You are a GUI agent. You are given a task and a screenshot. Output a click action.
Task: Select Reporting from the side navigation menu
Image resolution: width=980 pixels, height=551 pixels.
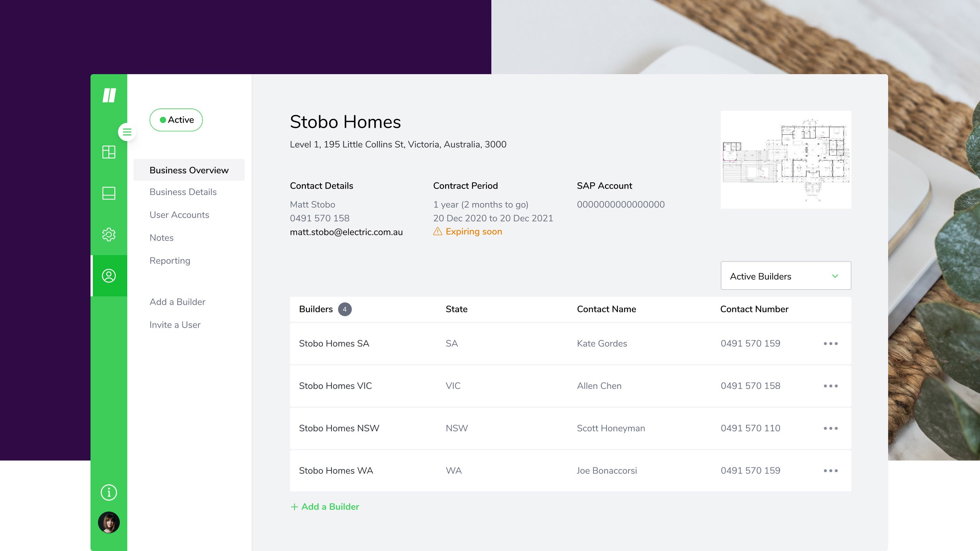(x=169, y=261)
